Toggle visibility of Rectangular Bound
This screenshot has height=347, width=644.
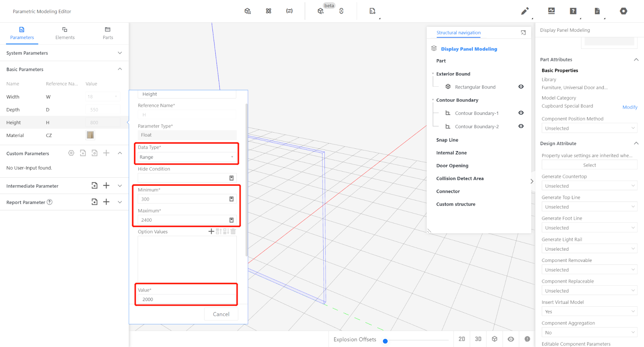click(521, 87)
